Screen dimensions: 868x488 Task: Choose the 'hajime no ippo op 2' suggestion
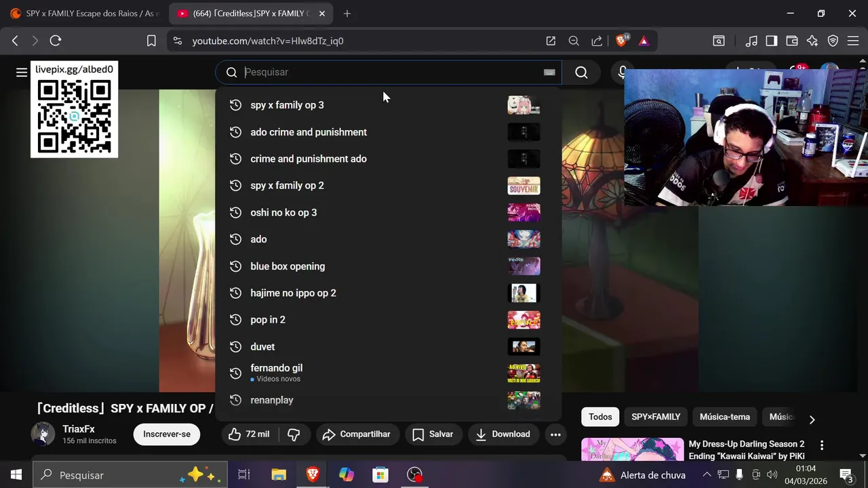pyautogui.click(x=388, y=293)
